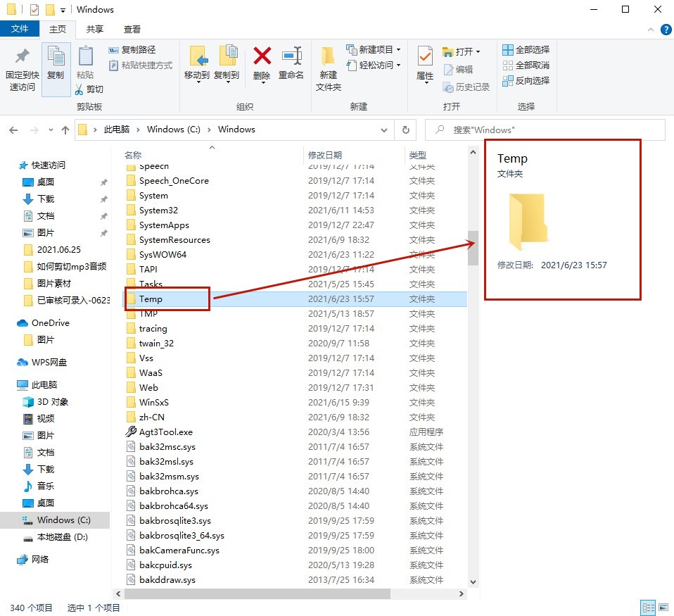Sort by the Type (类型) column header
674x616 pixels.
[x=417, y=155]
